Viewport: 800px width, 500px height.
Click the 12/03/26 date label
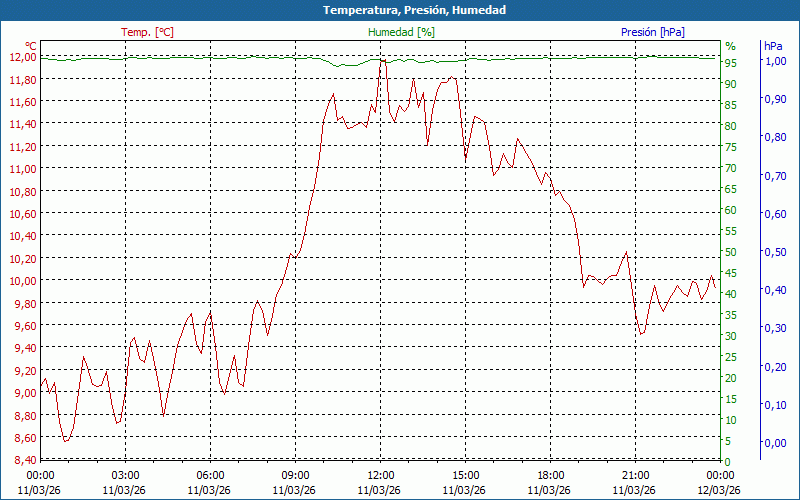(x=720, y=490)
